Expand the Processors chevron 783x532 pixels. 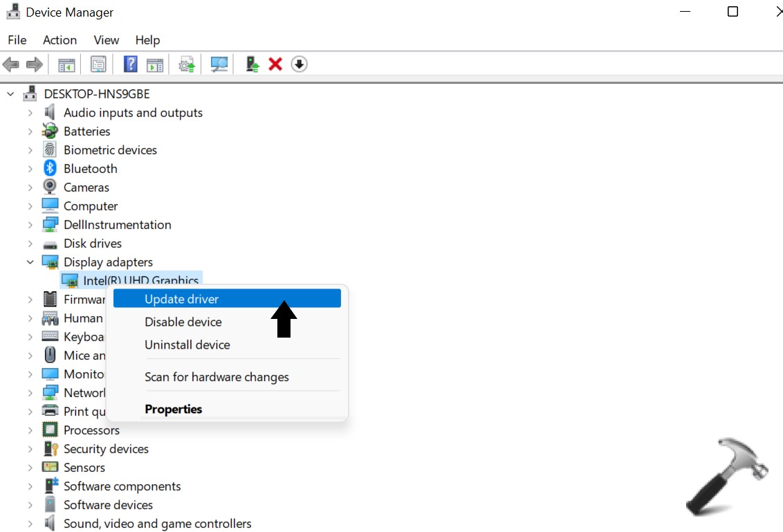tap(30, 430)
